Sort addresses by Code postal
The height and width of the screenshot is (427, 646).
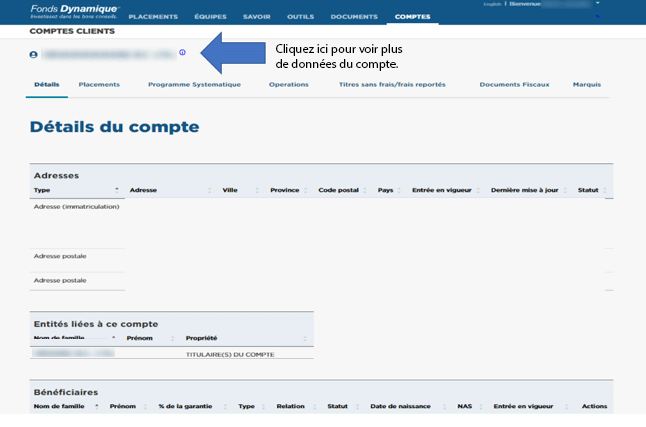coord(369,190)
